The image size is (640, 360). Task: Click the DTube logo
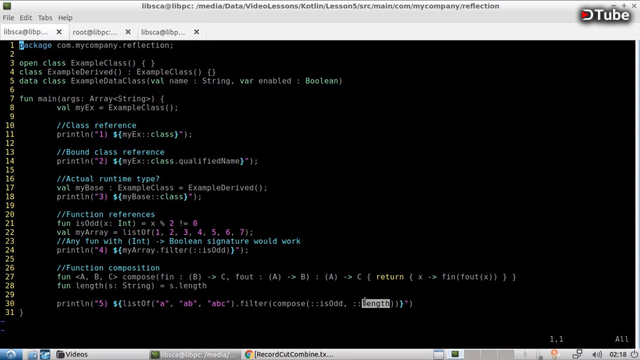[605, 15]
